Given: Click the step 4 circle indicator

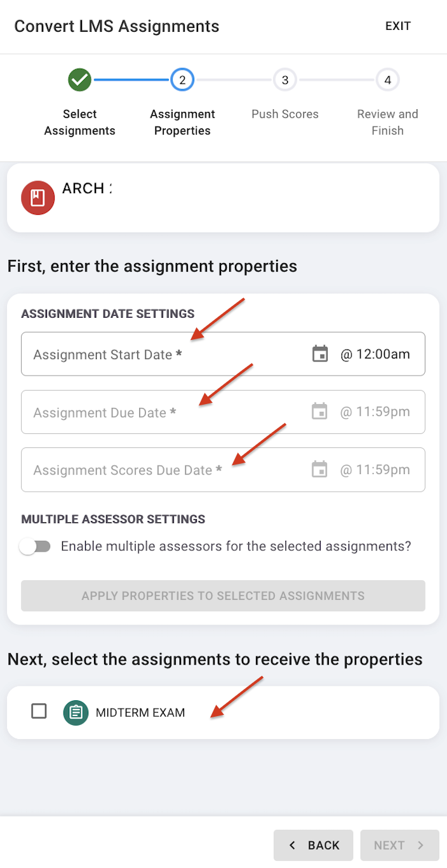Looking at the screenshot, I should (387, 80).
